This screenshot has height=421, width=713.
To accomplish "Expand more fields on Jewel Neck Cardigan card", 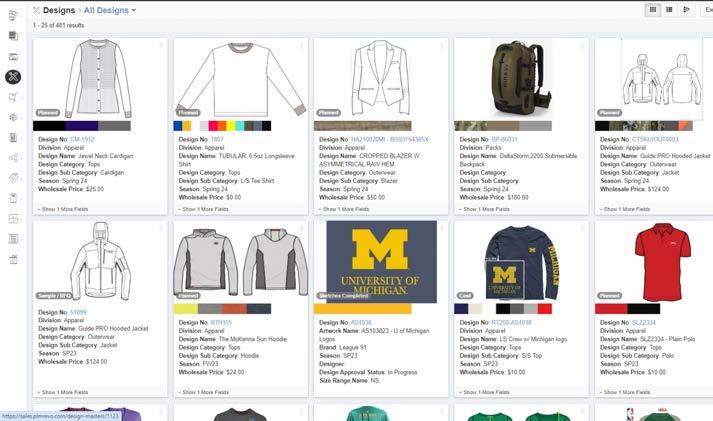I will (63, 209).
